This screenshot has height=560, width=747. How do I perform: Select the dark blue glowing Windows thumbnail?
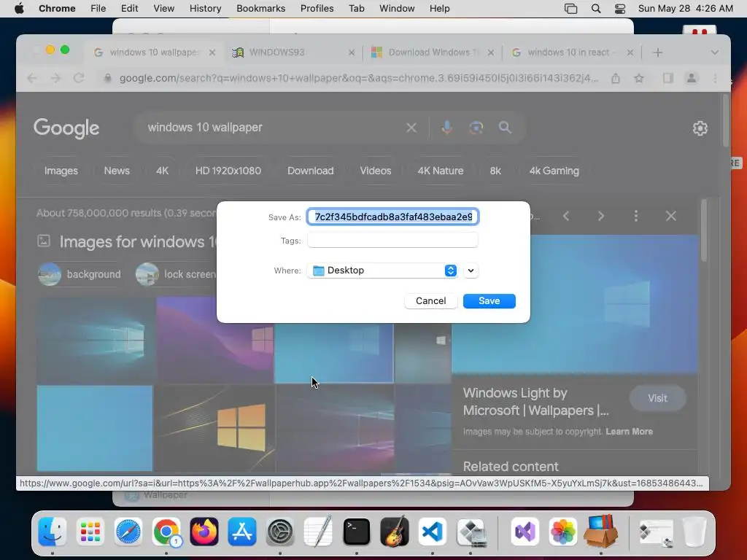96,340
